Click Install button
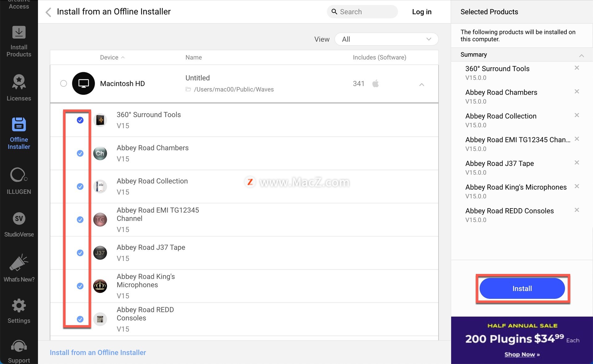Screen dimensions: 593x364 [x=522, y=288]
